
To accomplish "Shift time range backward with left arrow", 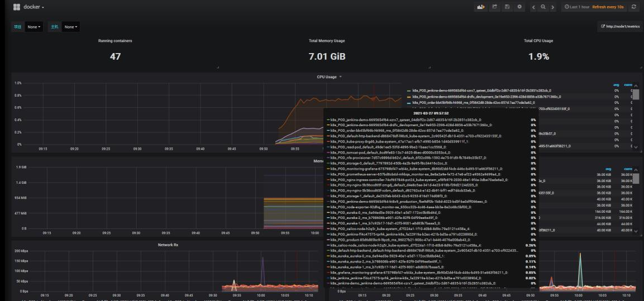I will point(533,7).
